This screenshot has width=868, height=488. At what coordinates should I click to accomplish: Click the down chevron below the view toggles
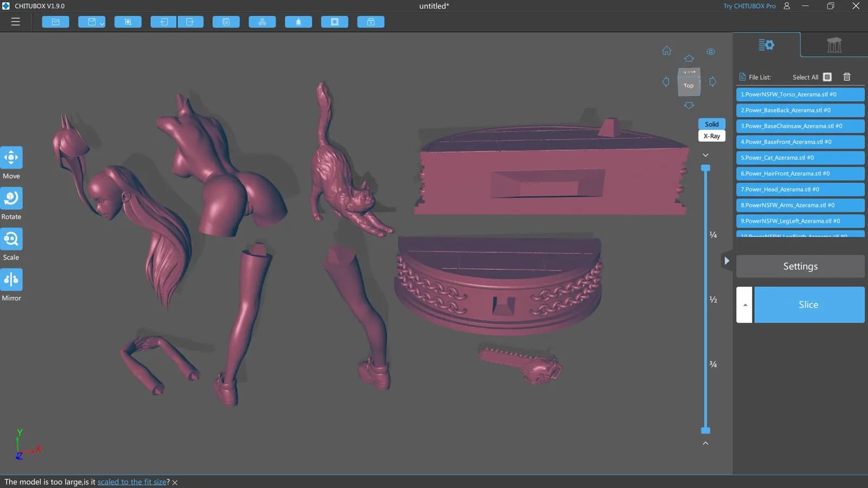click(x=705, y=155)
